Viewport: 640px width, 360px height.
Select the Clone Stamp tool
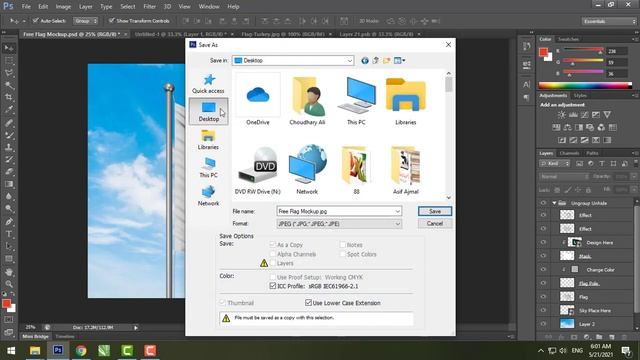click(9, 147)
